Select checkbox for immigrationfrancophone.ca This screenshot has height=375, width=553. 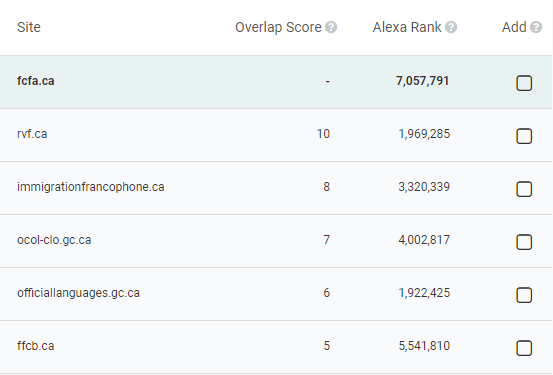click(524, 189)
